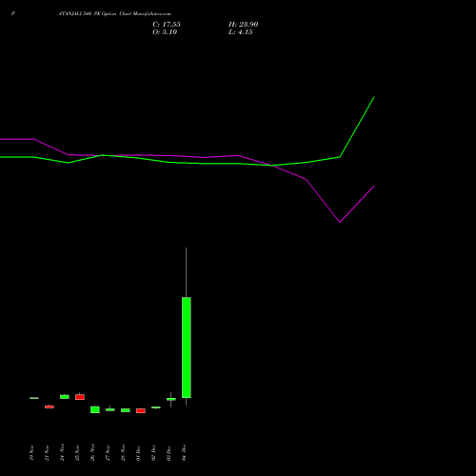Screen dimensions: 476x476
Task: Click the '01 Dec' date axis label
Action: point(138,452)
